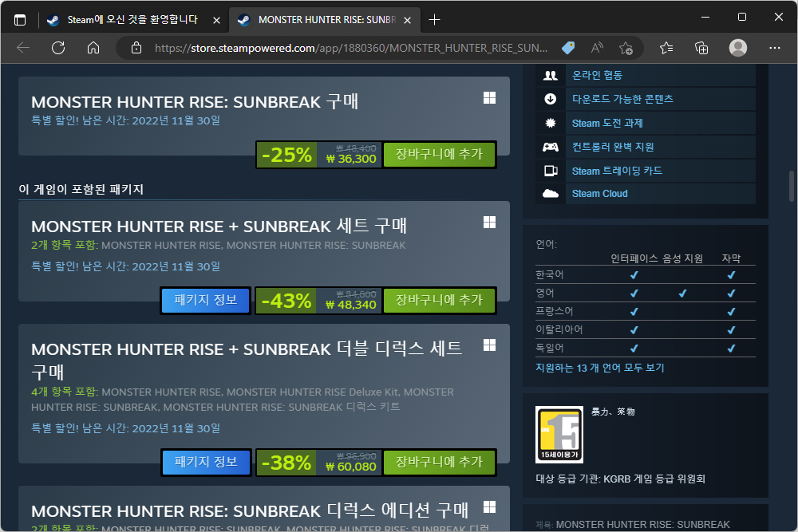Close the Steam welcome tab
798x532 pixels.
click(216, 21)
